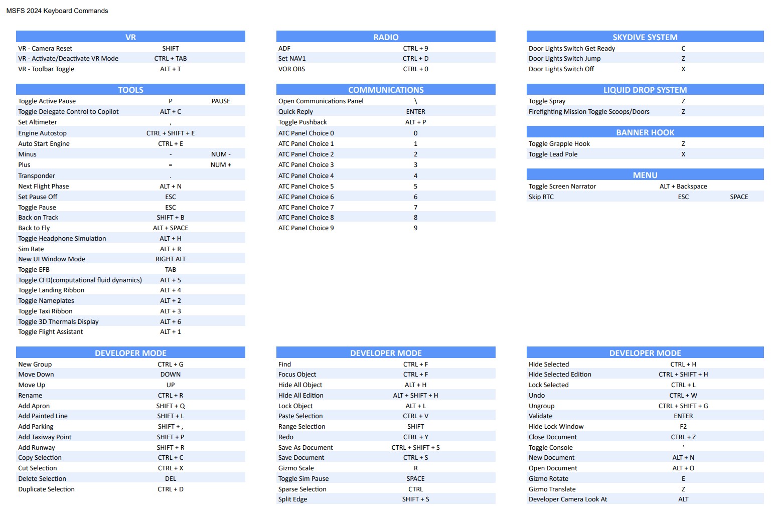Select 'Toggle CFD(computational fluid dynamics)' text
777x532 pixels.
[80, 280]
